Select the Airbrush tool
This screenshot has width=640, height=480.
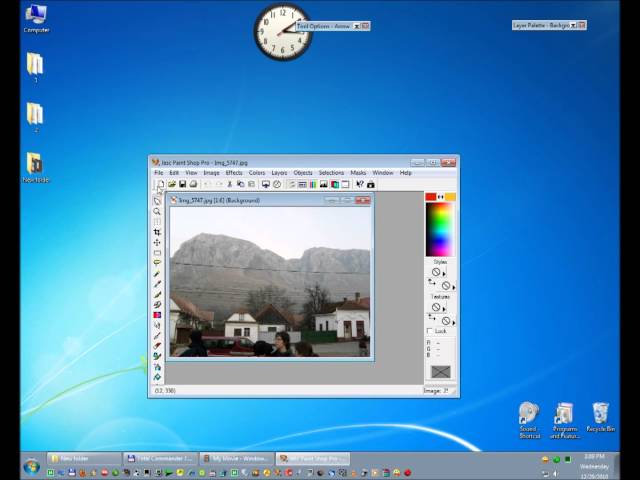click(x=157, y=367)
